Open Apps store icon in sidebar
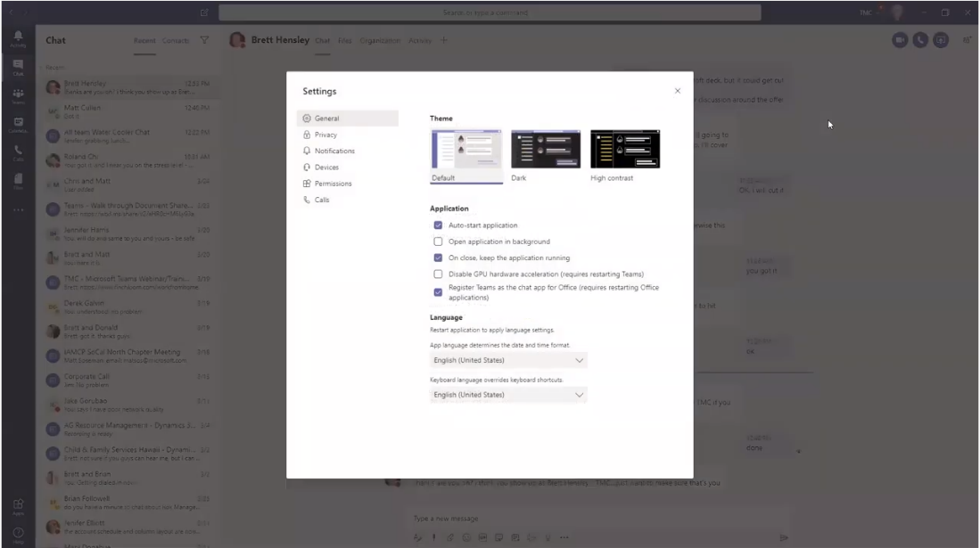 (x=18, y=507)
